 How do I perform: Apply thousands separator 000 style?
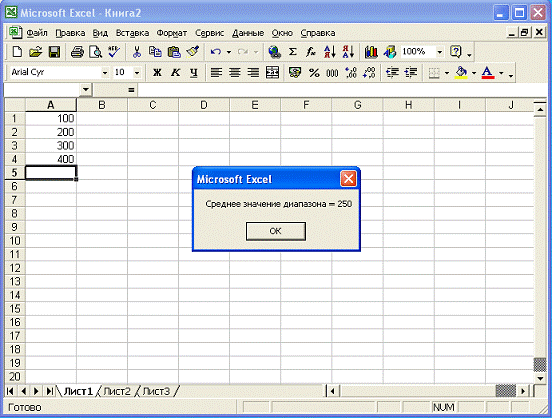tap(332, 73)
